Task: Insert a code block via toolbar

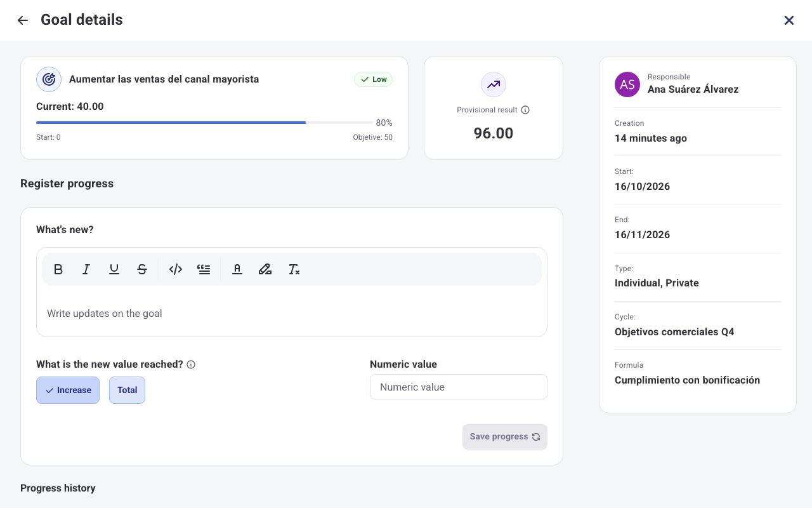Action: tap(176, 269)
